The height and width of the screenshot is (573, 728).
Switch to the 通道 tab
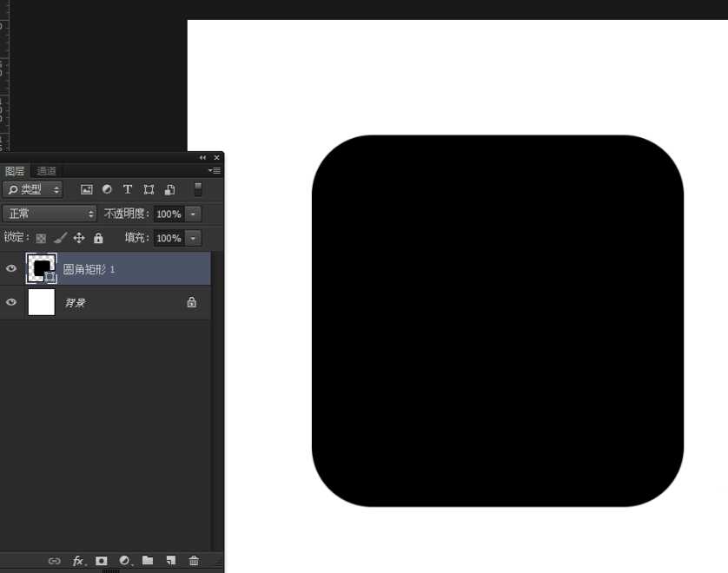pyautogui.click(x=47, y=171)
